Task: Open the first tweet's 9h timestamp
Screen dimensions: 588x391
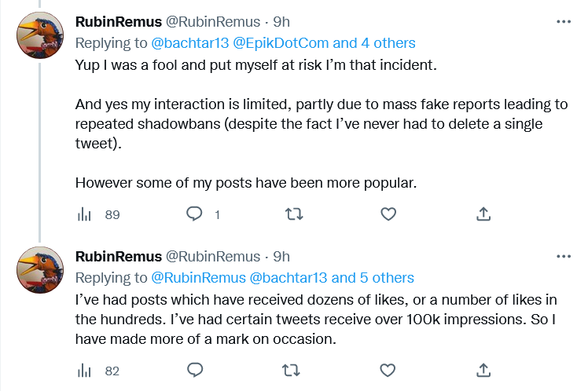Action: (x=281, y=22)
